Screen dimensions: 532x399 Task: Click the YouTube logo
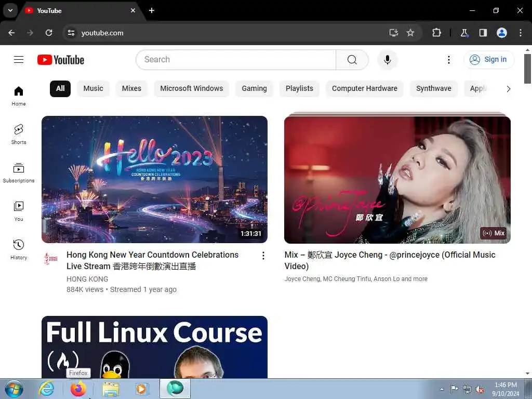pyautogui.click(x=61, y=60)
